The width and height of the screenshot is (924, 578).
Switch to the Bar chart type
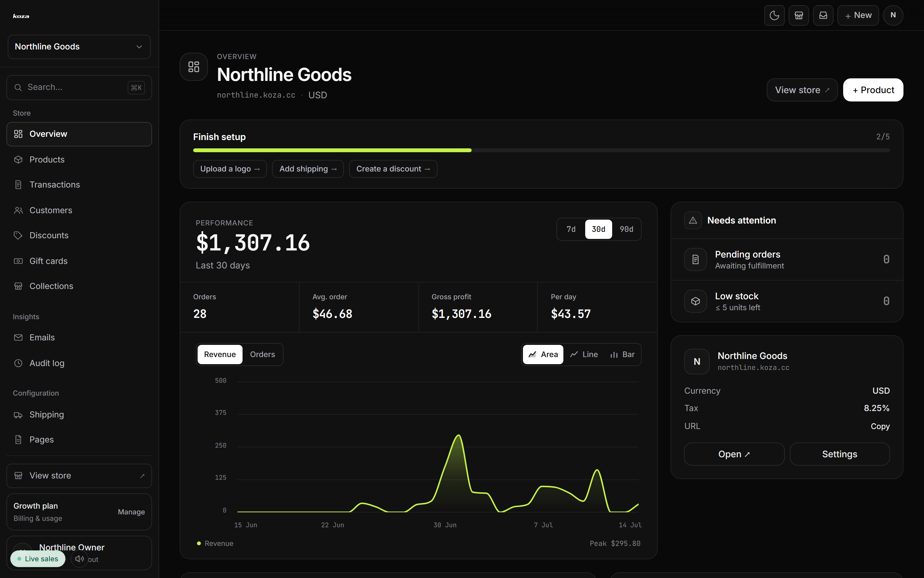click(622, 355)
